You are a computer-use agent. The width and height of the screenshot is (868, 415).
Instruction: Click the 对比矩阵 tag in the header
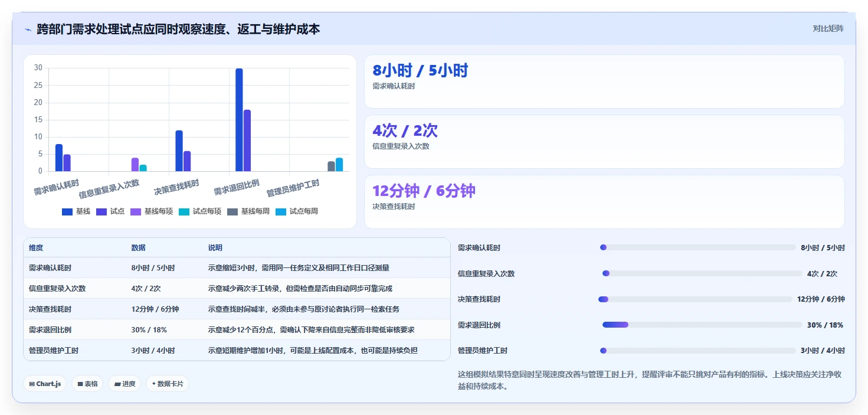click(828, 28)
